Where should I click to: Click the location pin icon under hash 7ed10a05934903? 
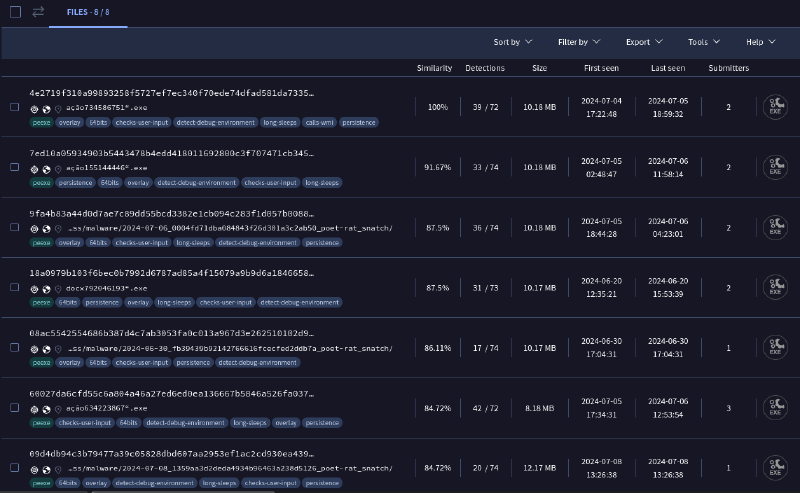tap(58, 168)
